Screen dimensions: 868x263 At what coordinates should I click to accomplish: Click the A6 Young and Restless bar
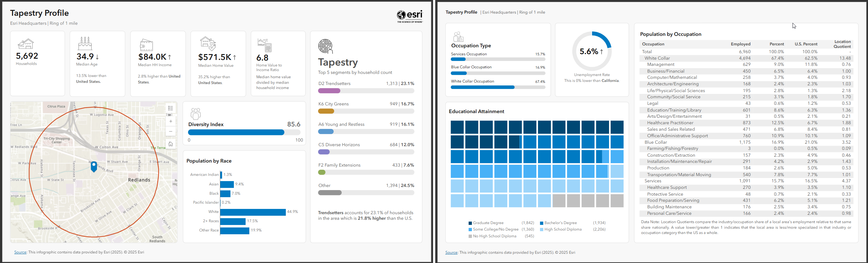click(x=326, y=132)
